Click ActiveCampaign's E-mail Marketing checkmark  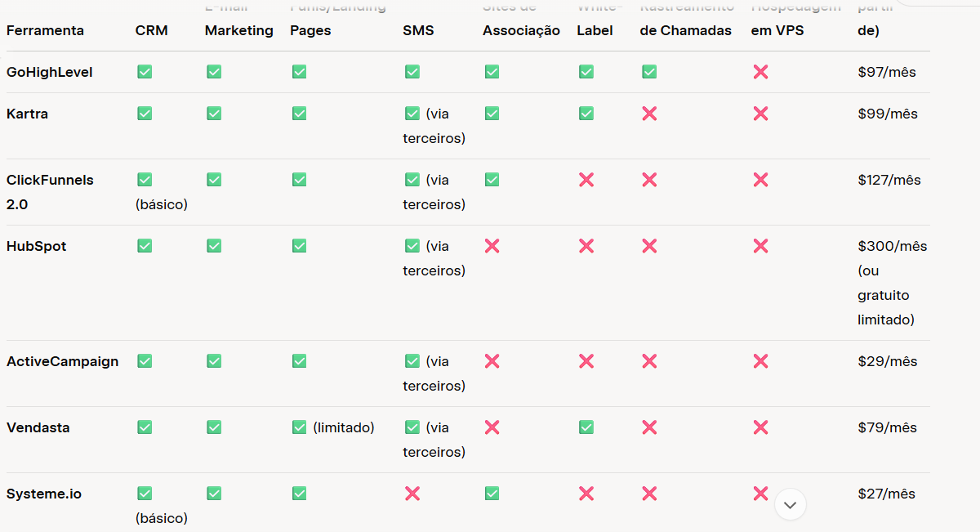214,361
